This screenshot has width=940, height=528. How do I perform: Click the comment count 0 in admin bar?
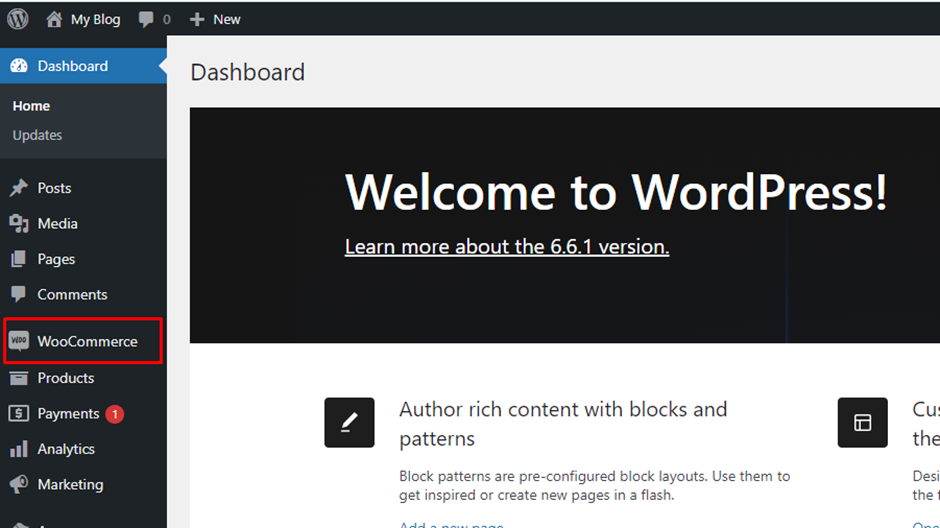[x=167, y=19]
